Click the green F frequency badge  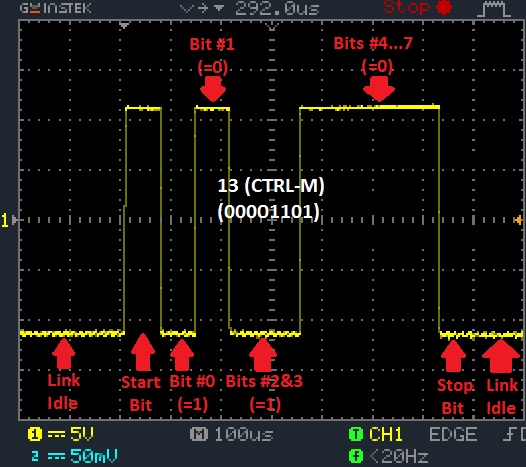click(356, 456)
